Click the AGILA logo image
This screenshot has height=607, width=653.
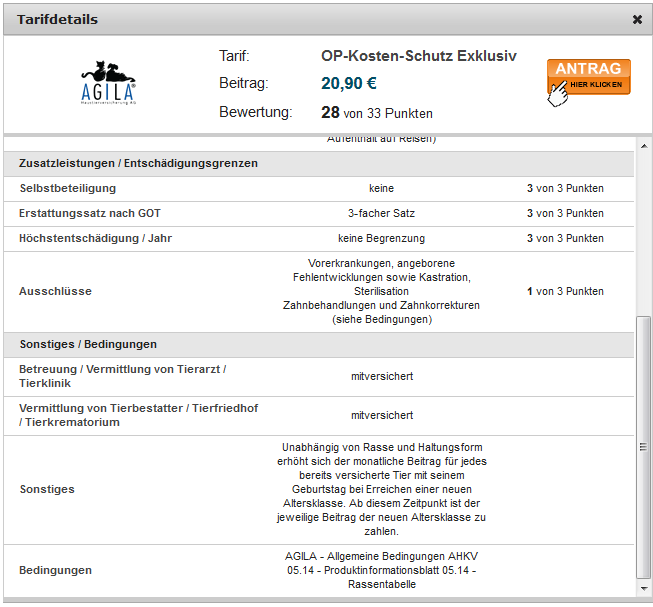tap(108, 84)
